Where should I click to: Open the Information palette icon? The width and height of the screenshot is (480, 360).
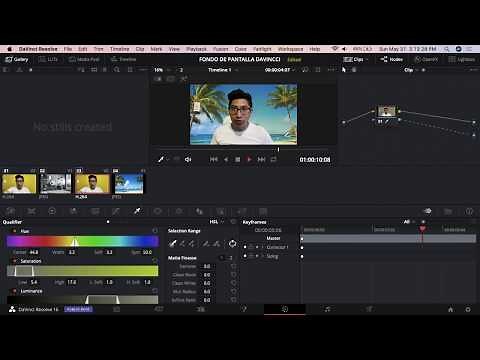coord(469,211)
